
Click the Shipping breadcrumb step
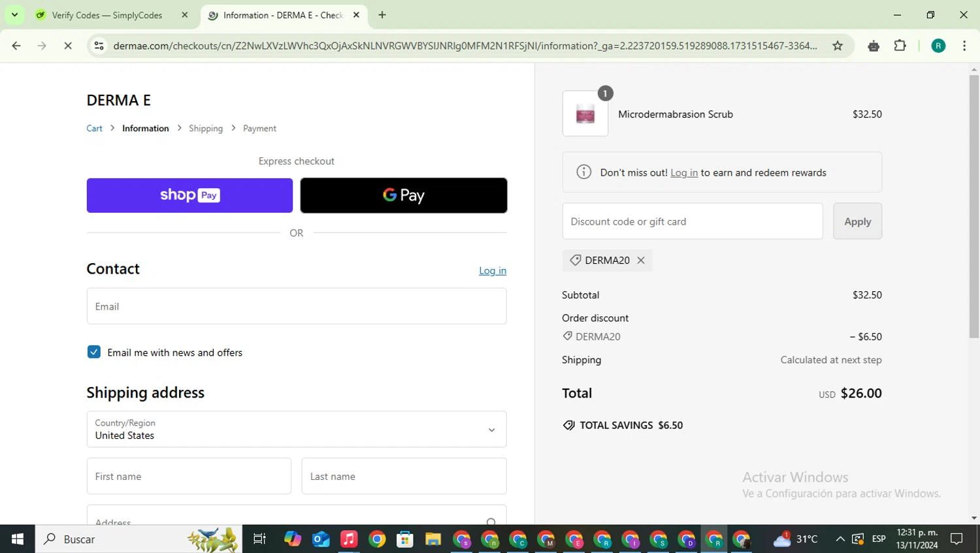(206, 128)
